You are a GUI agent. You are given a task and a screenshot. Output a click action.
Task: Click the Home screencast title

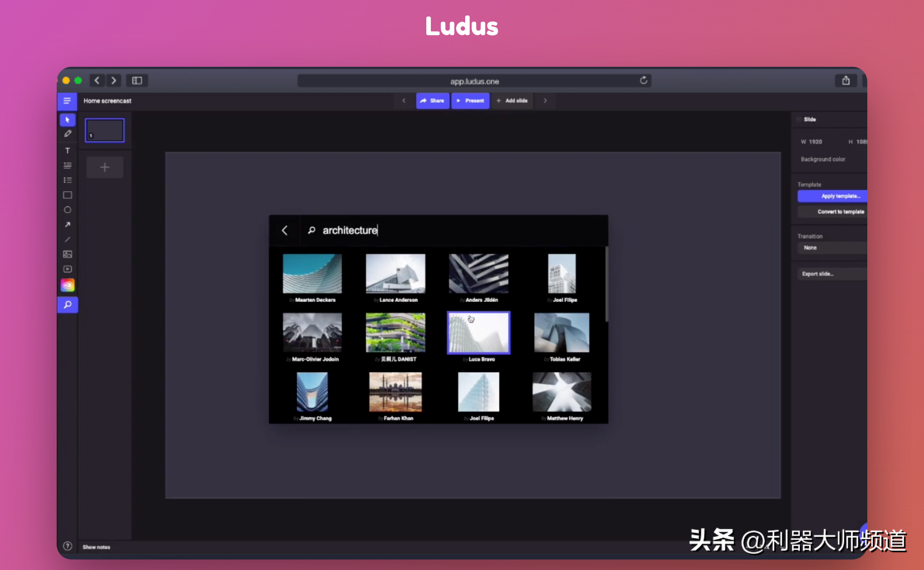107,101
